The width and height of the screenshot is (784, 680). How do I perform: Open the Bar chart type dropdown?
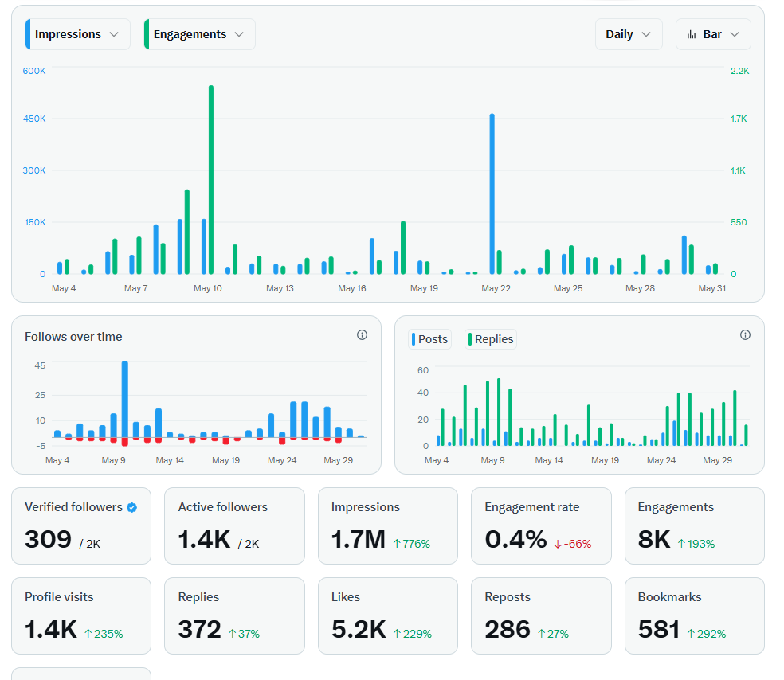point(713,34)
